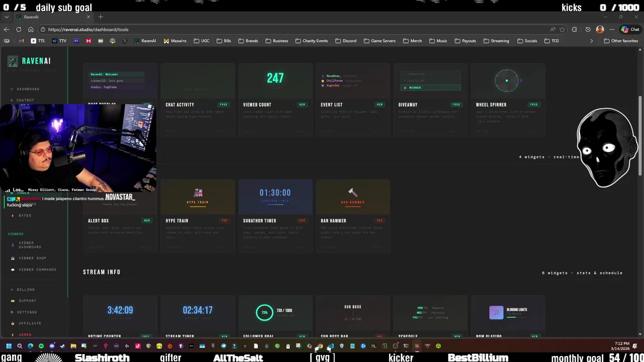Viewport: 644px width, 362px height.
Task: Open the Other favorites folder
Action: (620, 41)
